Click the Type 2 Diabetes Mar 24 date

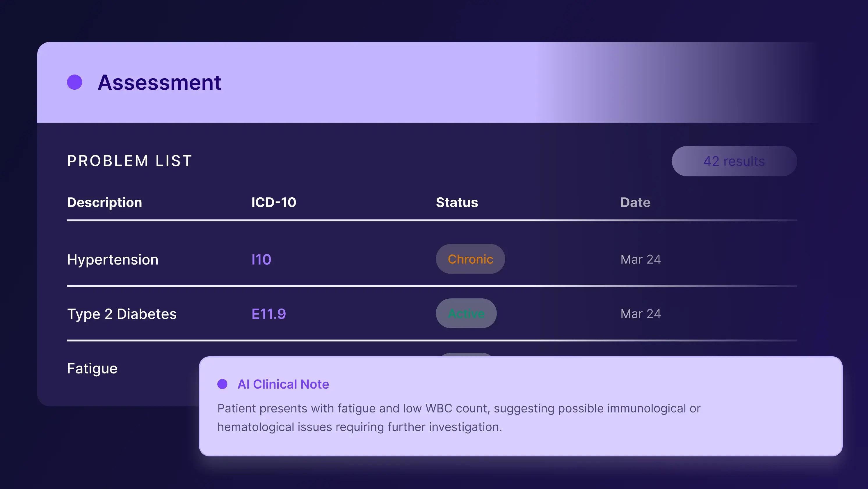640,314
